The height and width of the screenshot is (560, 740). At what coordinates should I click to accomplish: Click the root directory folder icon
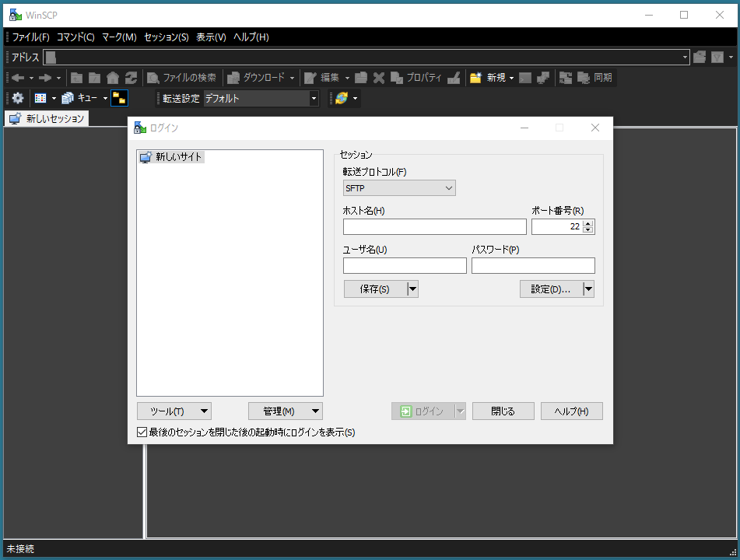pos(94,78)
